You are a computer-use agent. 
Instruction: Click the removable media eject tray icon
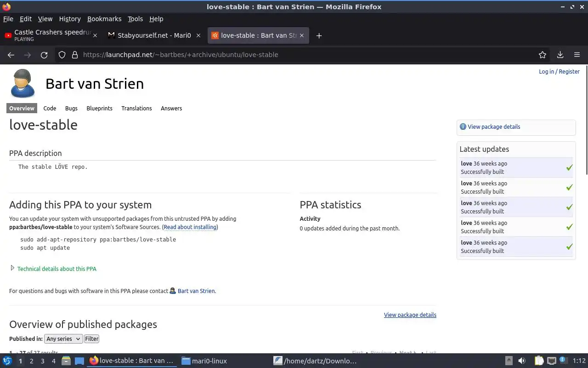[x=509, y=361]
